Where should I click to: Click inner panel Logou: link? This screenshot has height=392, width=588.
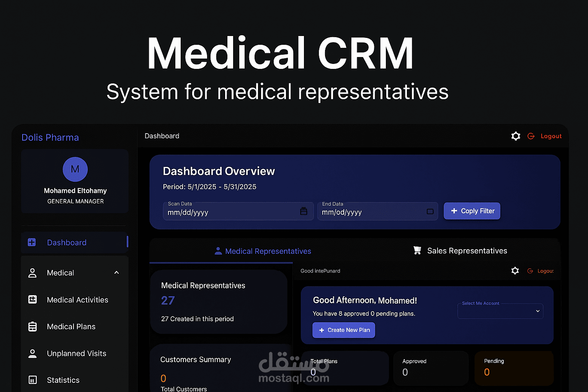[x=546, y=271]
